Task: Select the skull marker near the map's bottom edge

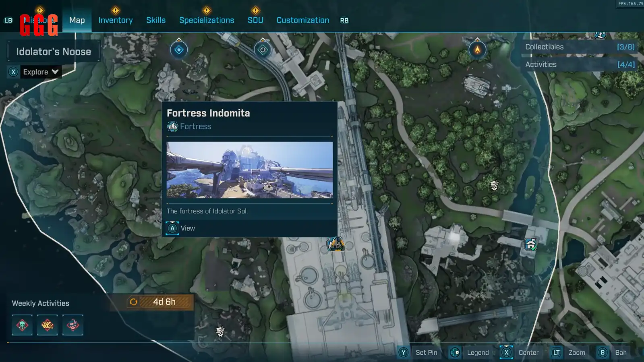Action: [220, 331]
